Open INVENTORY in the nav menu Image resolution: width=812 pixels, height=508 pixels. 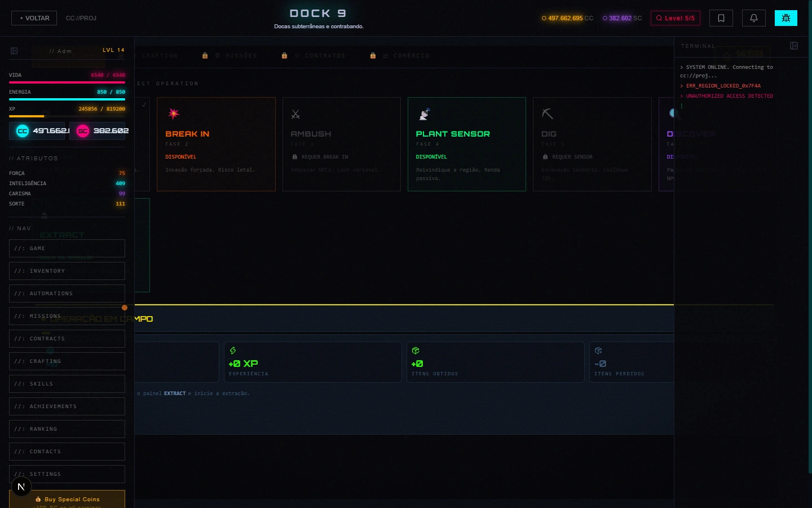click(67, 271)
